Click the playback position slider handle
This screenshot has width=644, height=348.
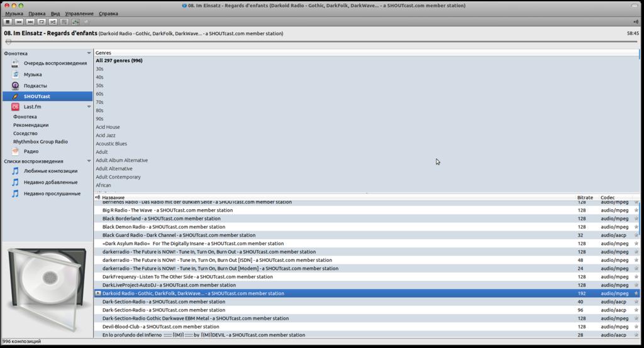(x=8, y=42)
